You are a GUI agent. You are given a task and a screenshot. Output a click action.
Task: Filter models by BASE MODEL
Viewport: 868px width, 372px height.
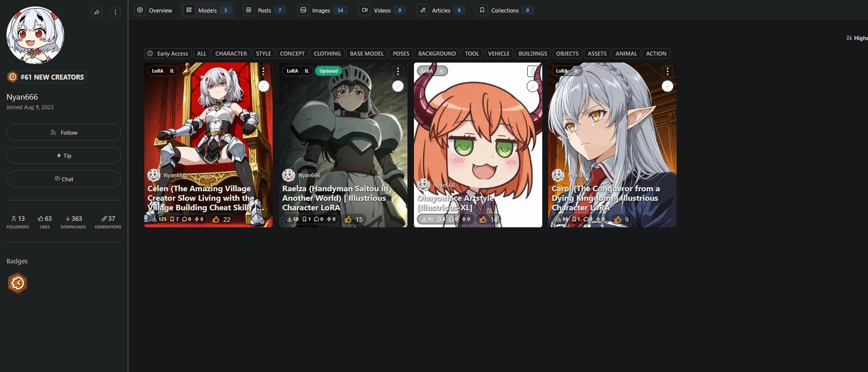pos(367,54)
